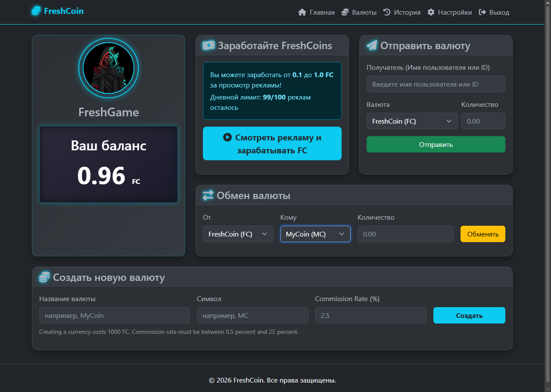Open the Кому dropdown showing MyCoin (MC)
This screenshot has height=392, width=551.
point(315,234)
